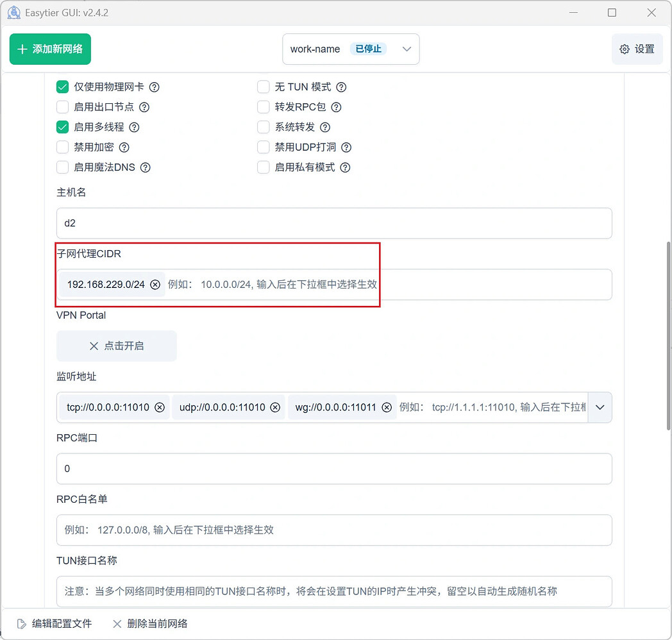The height and width of the screenshot is (640, 672).
Task: Show help icon for 禁用加密
Action: tap(124, 147)
